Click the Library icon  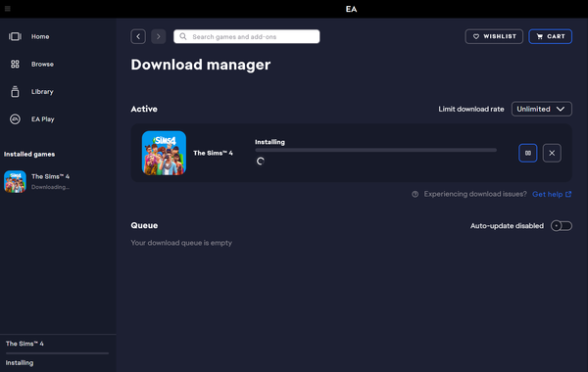(15, 91)
